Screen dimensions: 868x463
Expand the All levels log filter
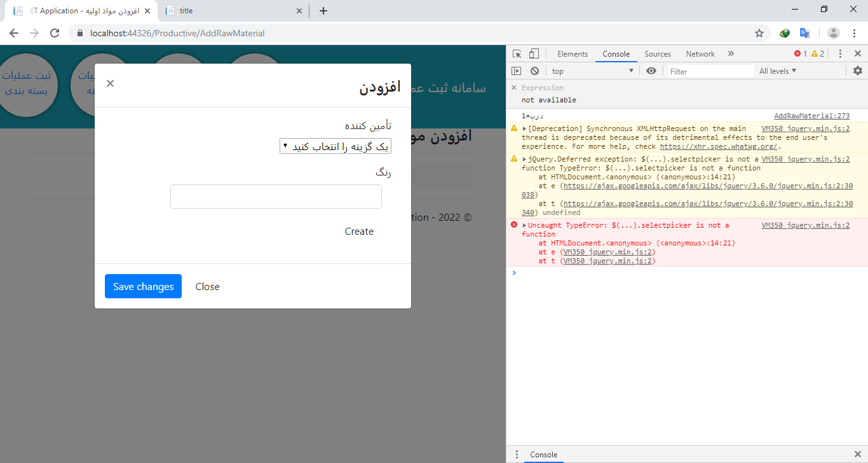click(778, 71)
